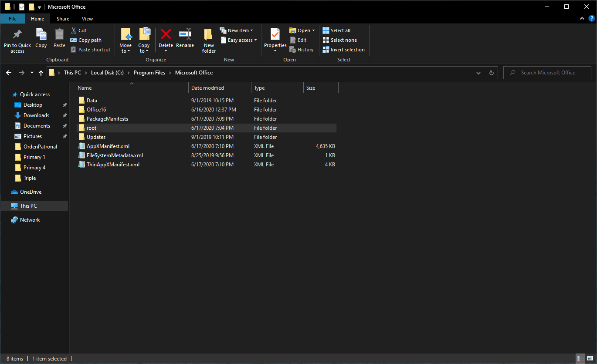Screen dimensions: 597x364
Task: Click the Search Microsoft Office field
Action: [x=547, y=73]
